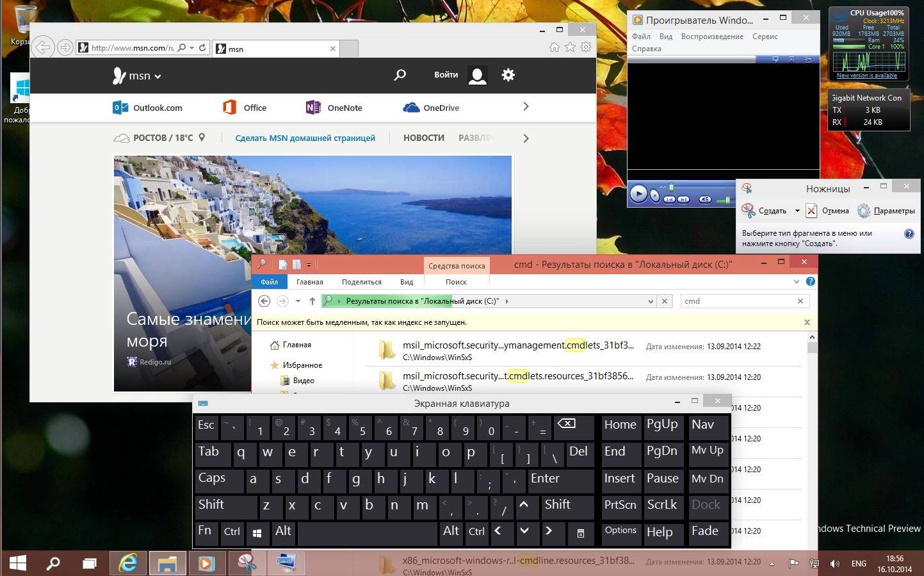Click the Explorer help question mark icon

811,281
